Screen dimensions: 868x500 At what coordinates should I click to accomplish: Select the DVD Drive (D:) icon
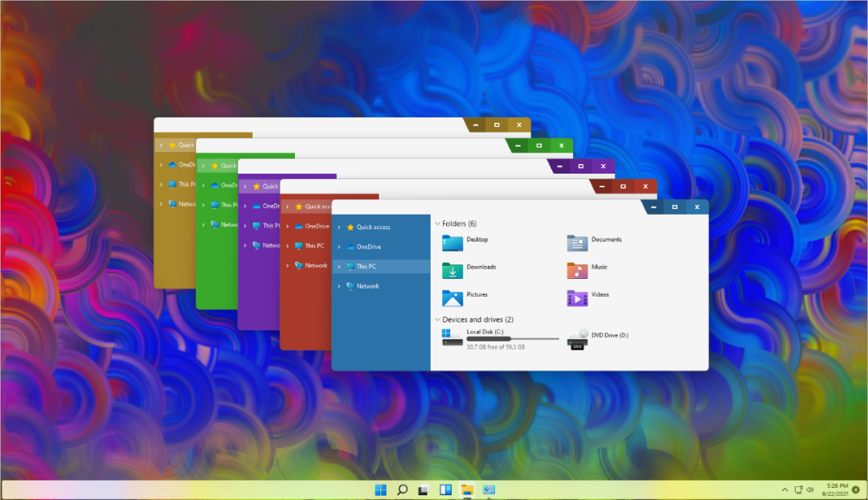(577, 339)
